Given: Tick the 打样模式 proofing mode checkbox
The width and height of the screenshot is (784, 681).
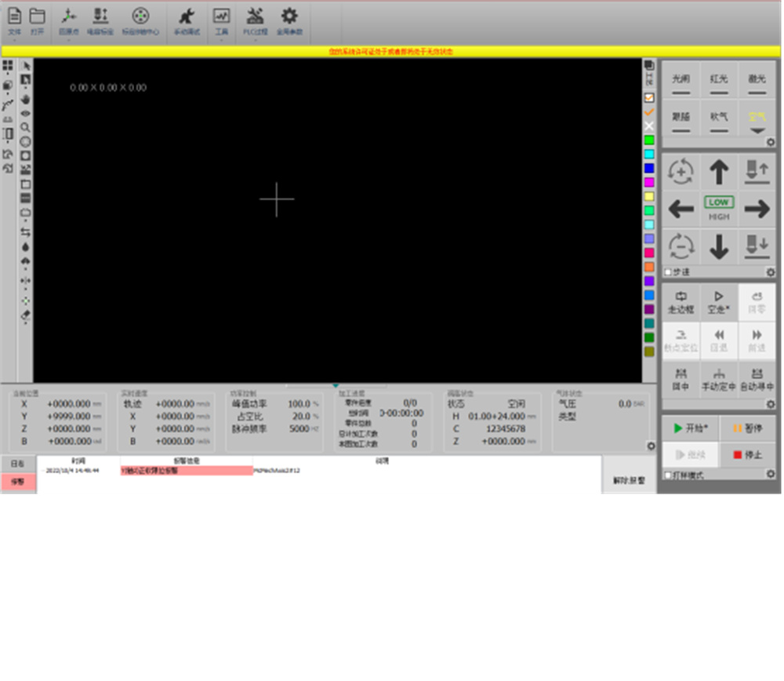Looking at the screenshot, I should pyautogui.click(x=668, y=475).
